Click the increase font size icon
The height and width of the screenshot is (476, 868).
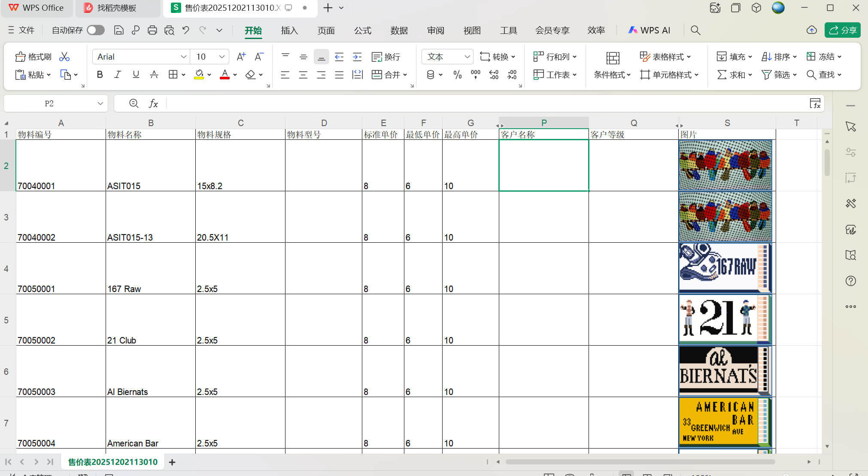241,57
